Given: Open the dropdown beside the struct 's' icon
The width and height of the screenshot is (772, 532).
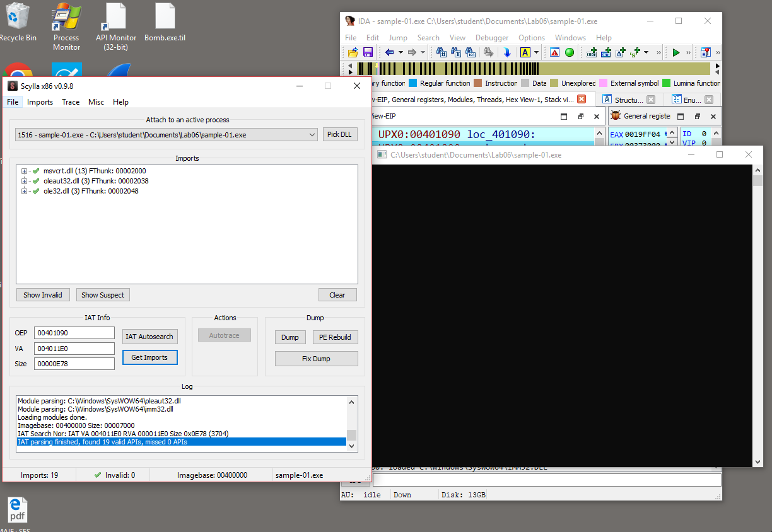Looking at the screenshot, I should click(646, 52).
